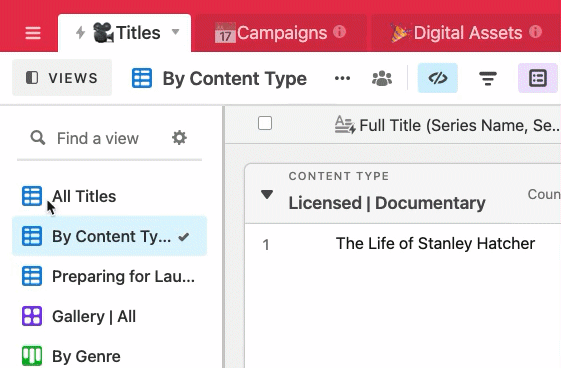Open The Life of Stanley Hatcher record
The image size is (561, 368).
coord(435,244)
